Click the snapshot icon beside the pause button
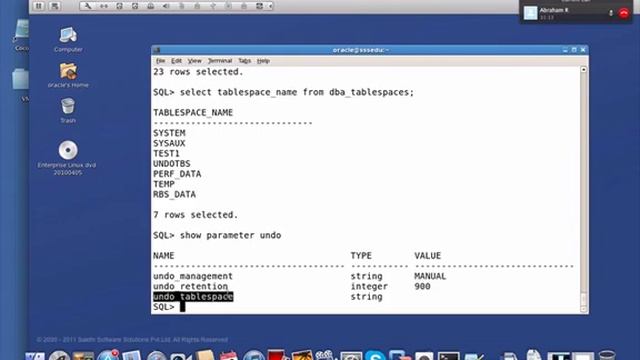The height and width of the screenshot is (360, 640). point(54,6)
